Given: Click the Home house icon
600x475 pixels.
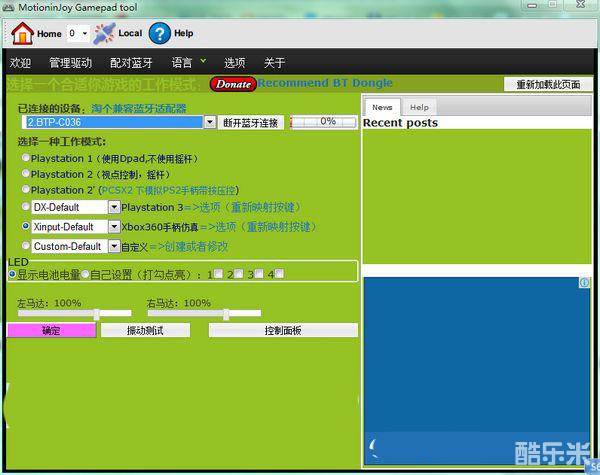Looking at the screenshot, I should coord(22,33).
